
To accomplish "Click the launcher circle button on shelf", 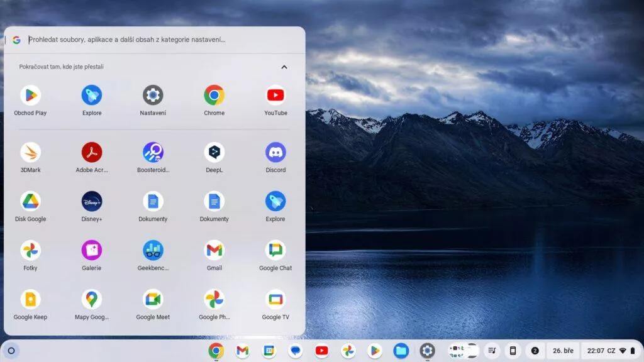I will (11, 351).
